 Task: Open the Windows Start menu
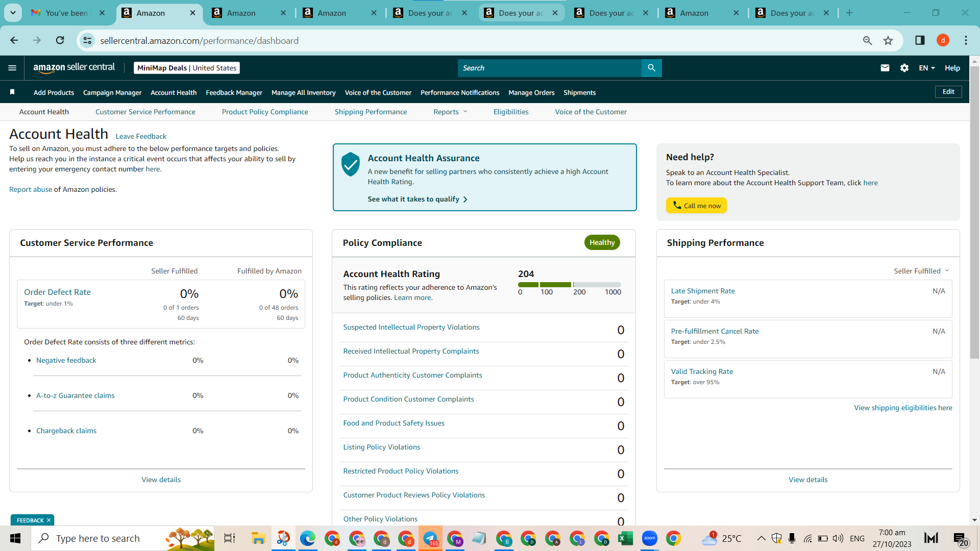tap(15, 538)
